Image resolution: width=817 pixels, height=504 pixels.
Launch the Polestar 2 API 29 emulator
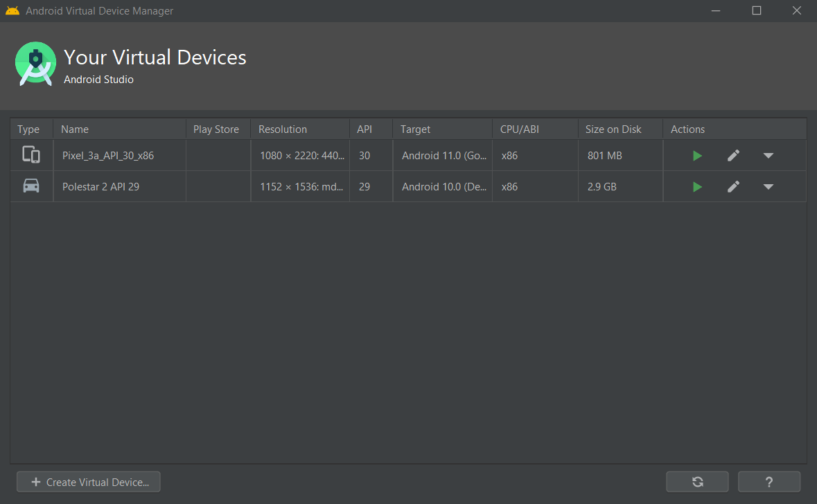697,187
